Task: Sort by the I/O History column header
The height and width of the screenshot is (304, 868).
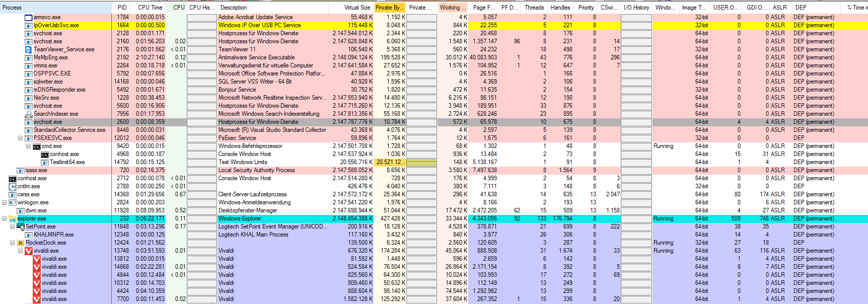Action: (636, 7)
